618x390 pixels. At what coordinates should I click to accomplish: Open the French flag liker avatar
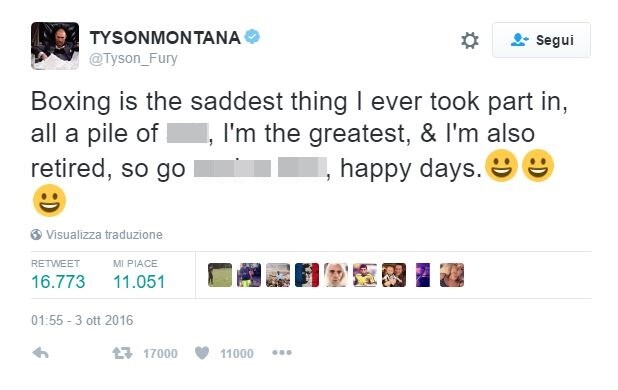pos(307,275)
